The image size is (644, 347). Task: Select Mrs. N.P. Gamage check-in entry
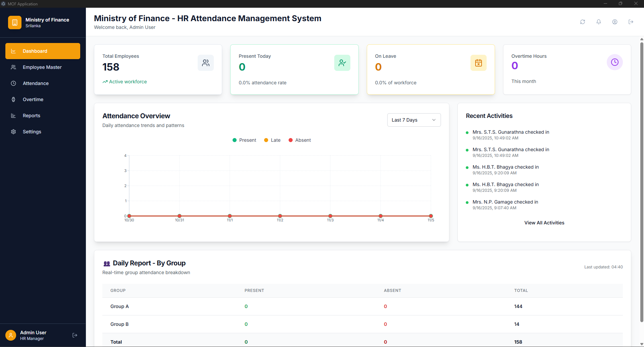tap(505, 202)
